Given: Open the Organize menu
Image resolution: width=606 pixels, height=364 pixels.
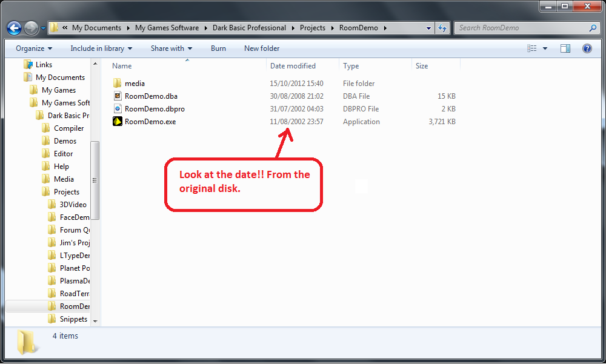Looking at the screenshot, I should [x=34, y=48].
